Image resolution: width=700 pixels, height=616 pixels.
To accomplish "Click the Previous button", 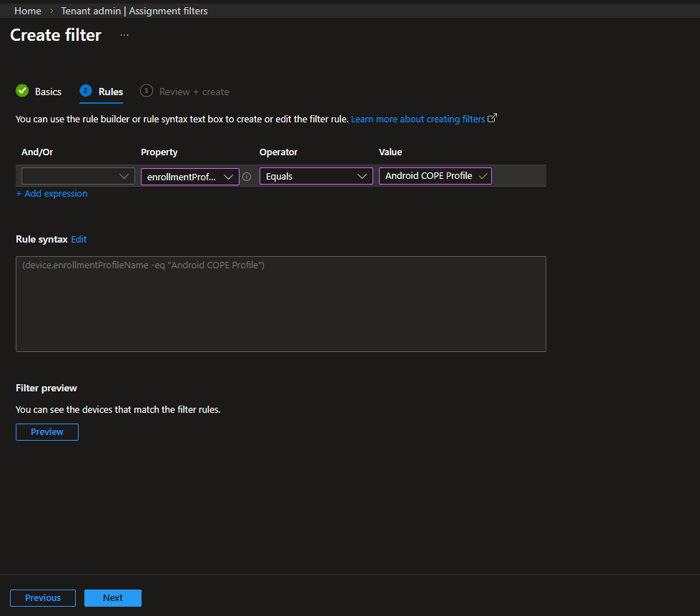I will pyautogui.click(x=43, y=598).
